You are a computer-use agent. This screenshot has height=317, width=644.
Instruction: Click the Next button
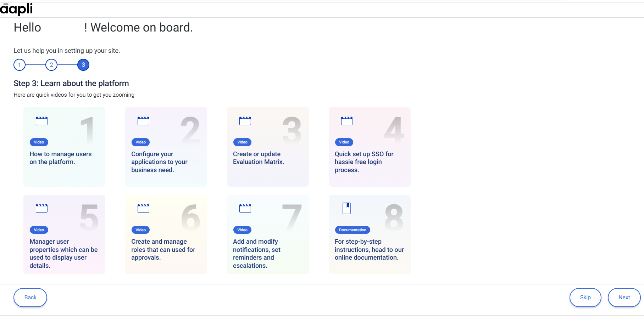[x=624, y=298]
